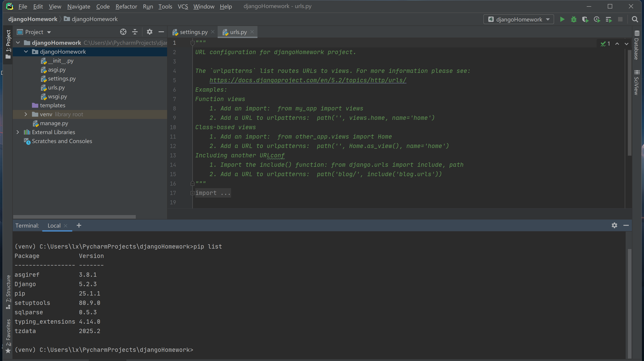Open the SciView tool window

point(637,82)
